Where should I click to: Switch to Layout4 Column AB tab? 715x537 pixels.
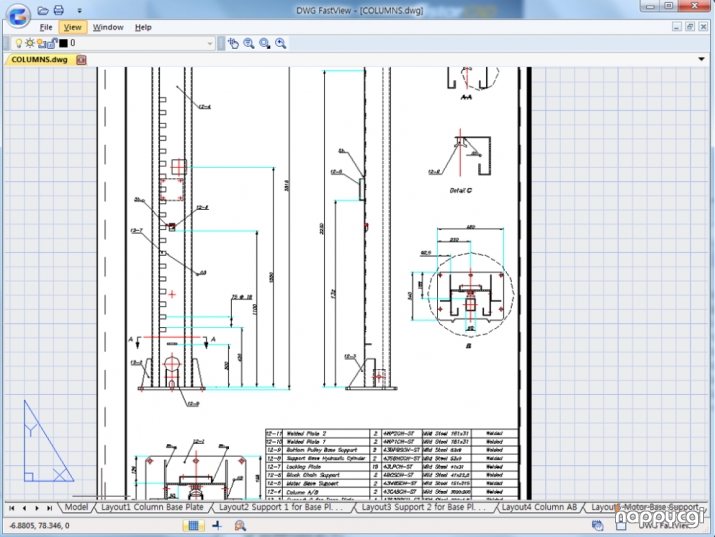click(539, 507)
